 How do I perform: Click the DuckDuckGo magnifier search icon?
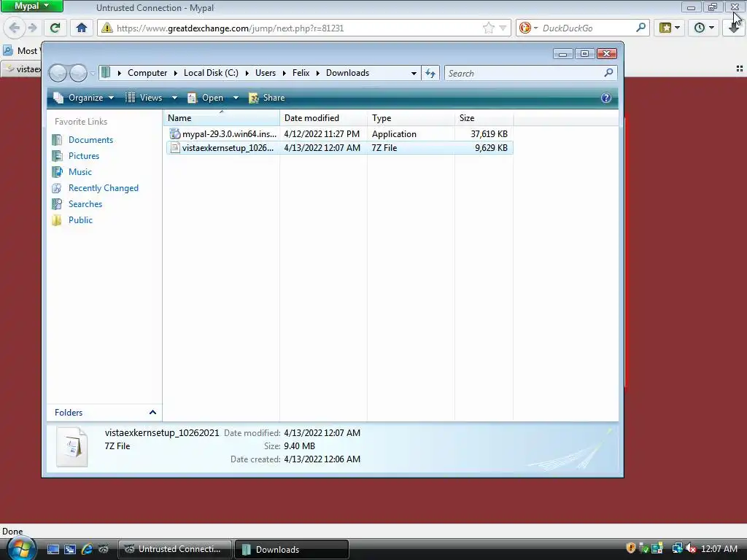(640, 28)
